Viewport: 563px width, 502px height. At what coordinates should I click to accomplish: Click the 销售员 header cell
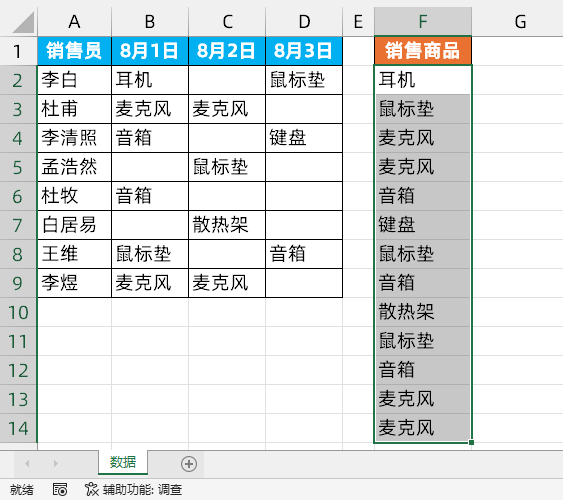(x=74, y=51)
